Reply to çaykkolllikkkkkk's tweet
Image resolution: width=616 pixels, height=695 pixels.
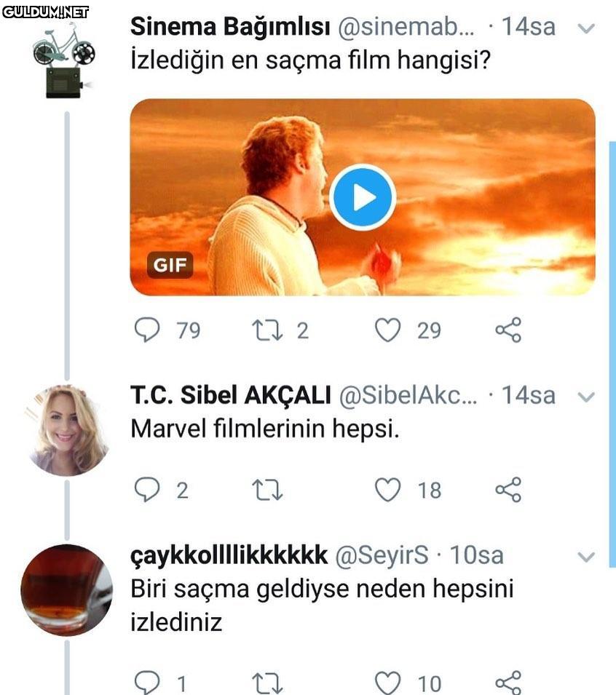pos(148,683)
